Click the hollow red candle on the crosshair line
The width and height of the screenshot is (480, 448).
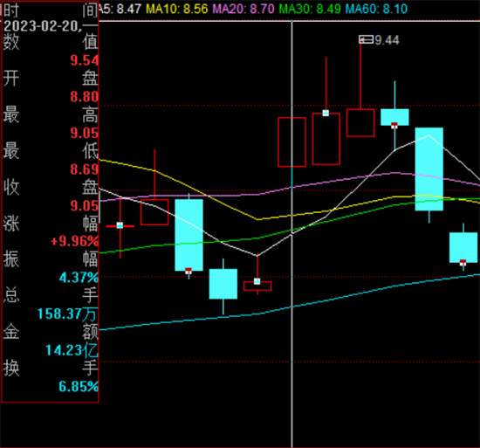[291, 142]
